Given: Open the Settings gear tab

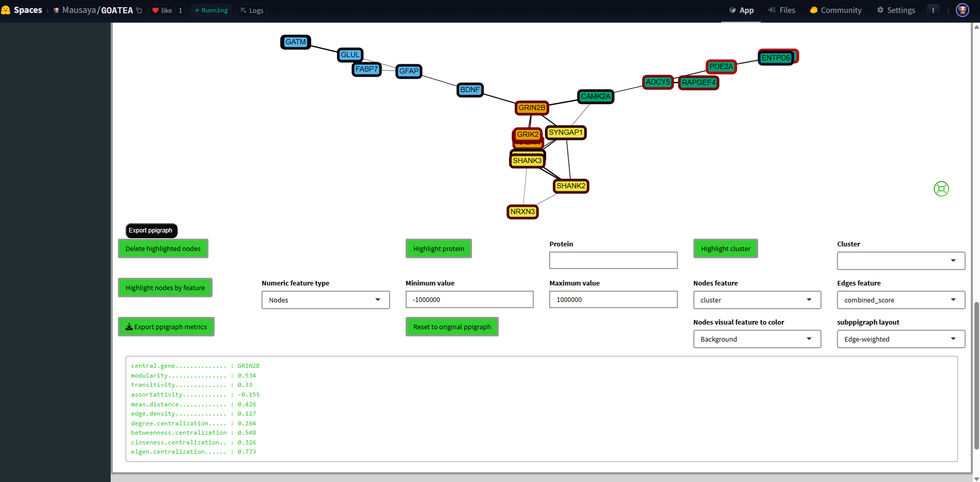Looking at the screenshot, I should click(896, 10).
